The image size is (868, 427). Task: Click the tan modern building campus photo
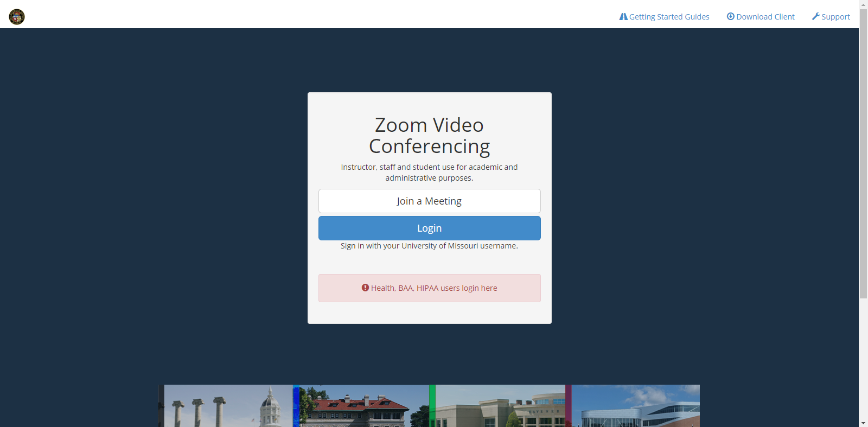click(500, 406)
